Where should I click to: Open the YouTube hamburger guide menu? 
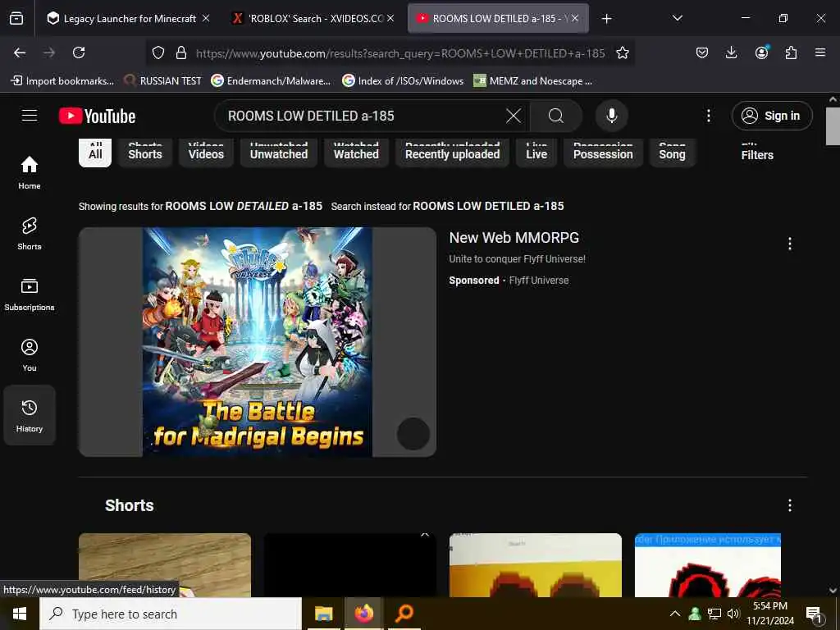click(x=30, y=116)
